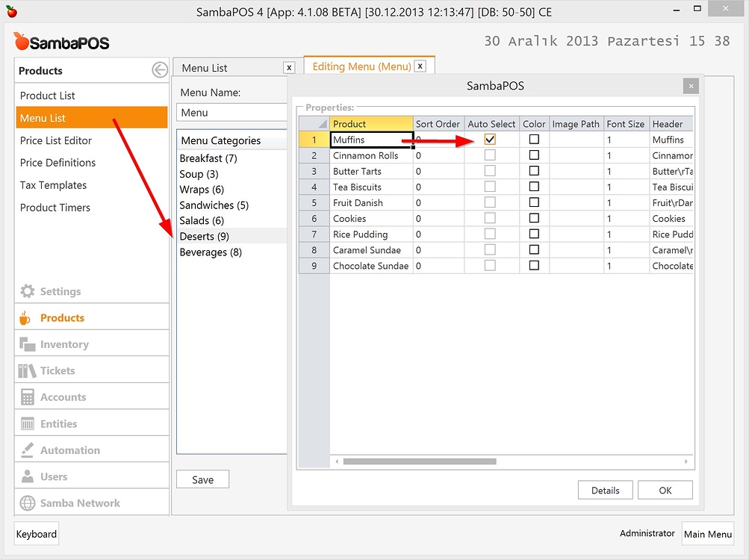Close the Editing Menu tab with x
The width and height of the screenshot is (749, 560).
tap(420, 66)
